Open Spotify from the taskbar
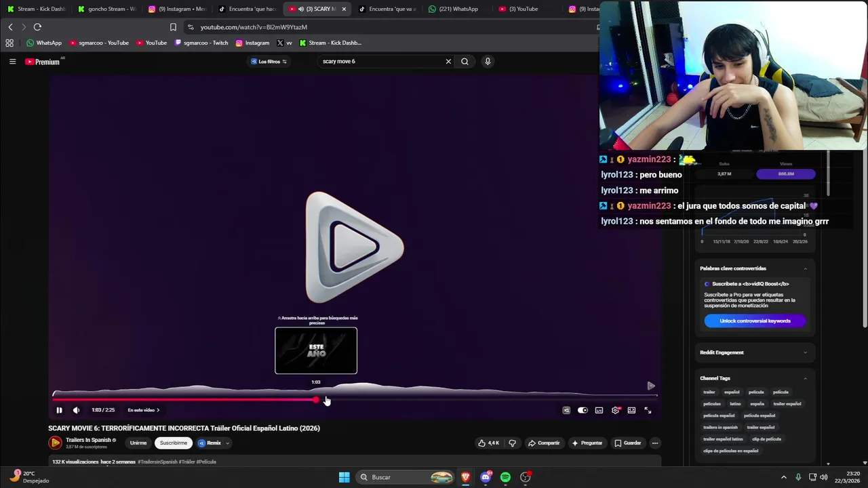The image size is (868, 488). click(x=505, y=477)
